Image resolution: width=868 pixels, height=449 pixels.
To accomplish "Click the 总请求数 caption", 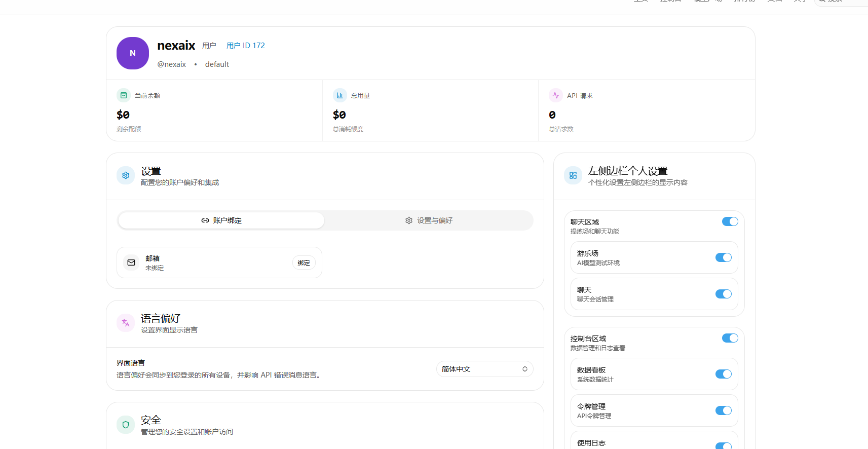I will (561, 129).
